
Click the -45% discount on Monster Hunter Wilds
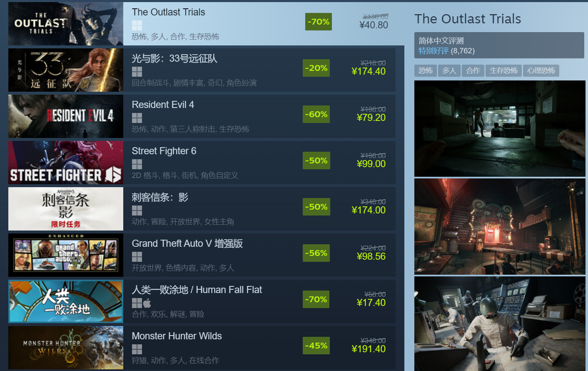tap(316, 346)
